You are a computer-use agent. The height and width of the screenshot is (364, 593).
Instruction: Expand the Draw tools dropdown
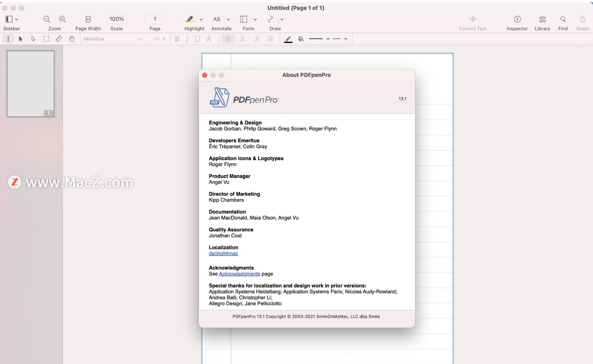pyautogui.click(x=282, y=20)
